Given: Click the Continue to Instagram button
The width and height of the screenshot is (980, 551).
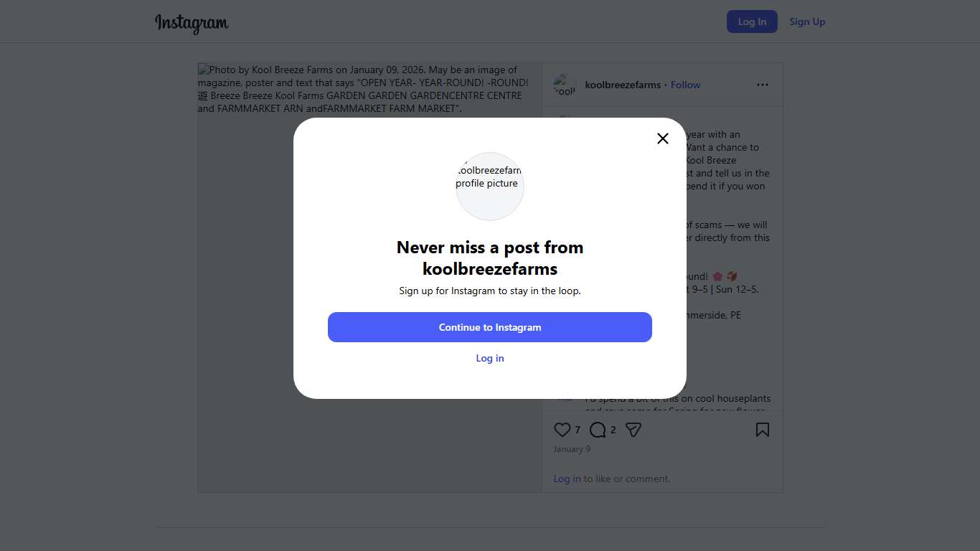Looking at the screenshot, I should tap(490, 327).
